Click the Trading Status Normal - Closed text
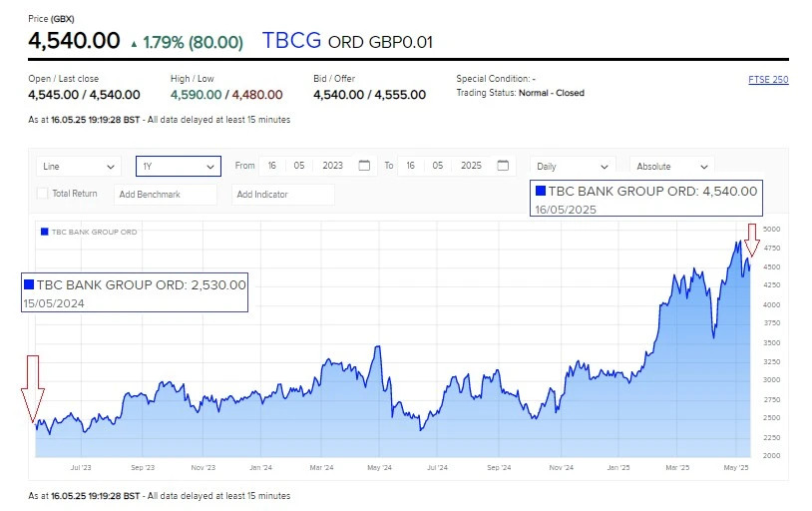The image size is (812, 511). (552, 93)
